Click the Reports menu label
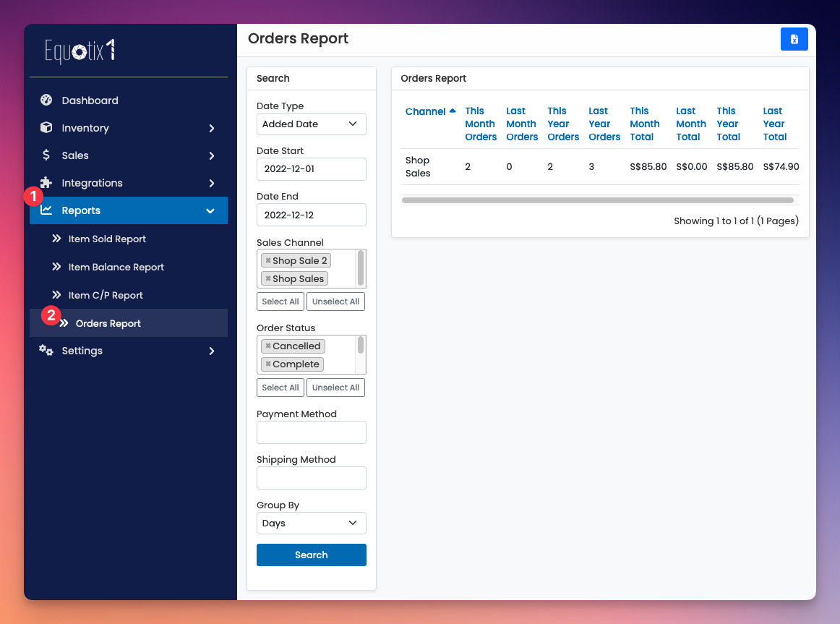The width and height of the screenshot is (840, 624). pyautogui.click(x=81, y=210)
